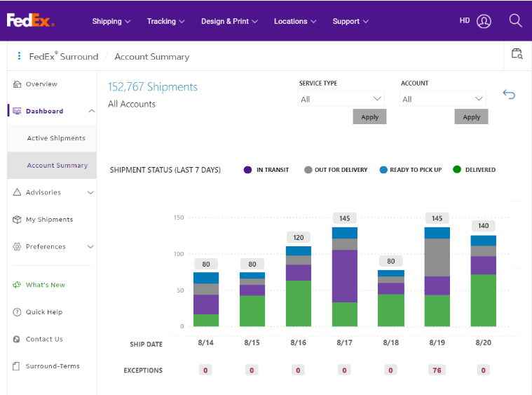Open the Support dropdown menu
Viewport: 532px width, 395px height.
pyautogui.click(x=350, y=21)
